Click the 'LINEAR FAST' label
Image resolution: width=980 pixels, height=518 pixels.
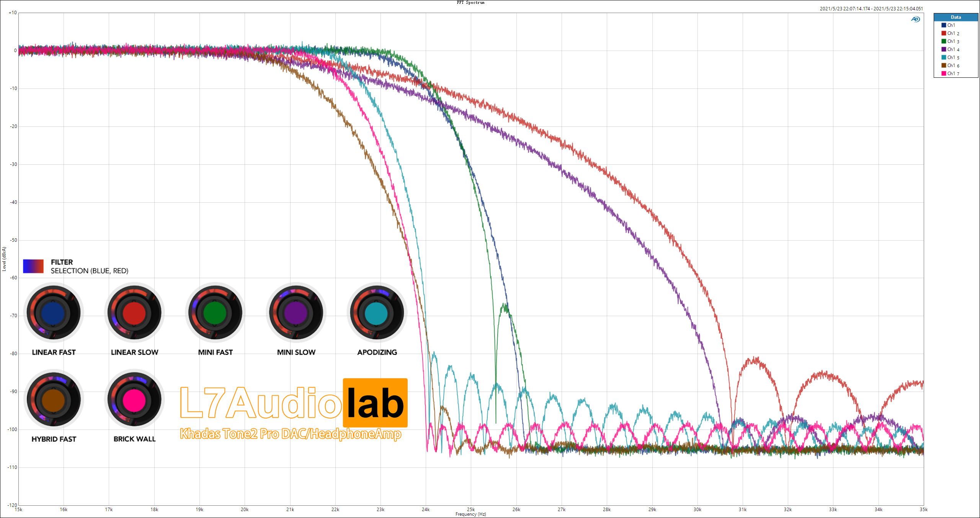coord(54,352)
